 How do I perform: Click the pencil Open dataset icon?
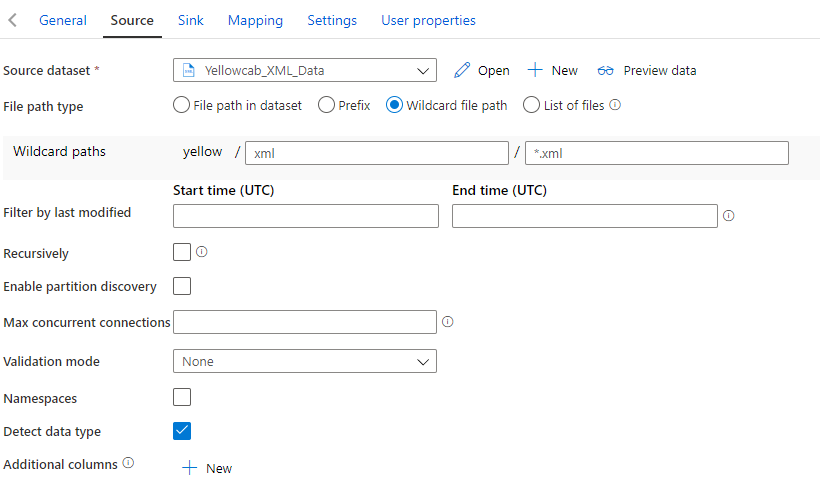[461, 70]
